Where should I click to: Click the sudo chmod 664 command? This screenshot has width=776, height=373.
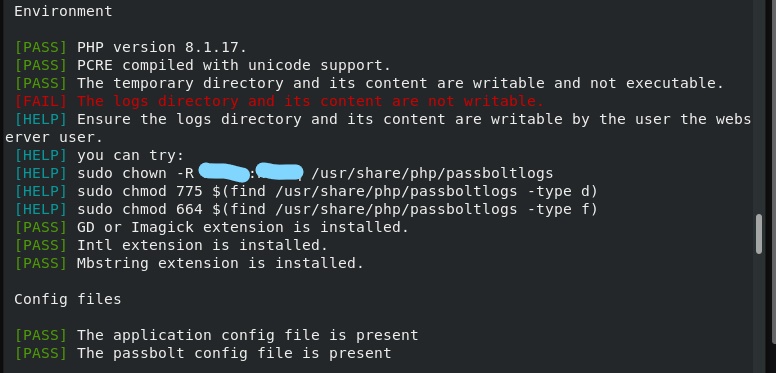pyautogui.click(x=338, y=209)
